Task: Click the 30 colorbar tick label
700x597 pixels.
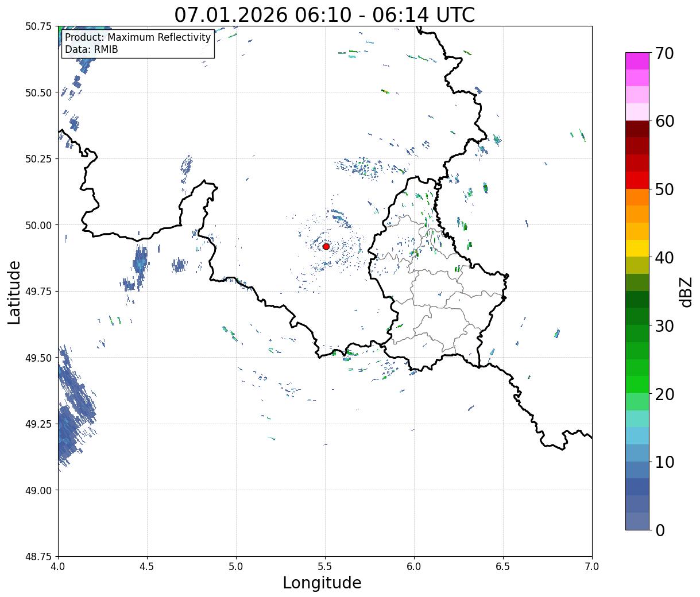Action: tap(664, 326)
